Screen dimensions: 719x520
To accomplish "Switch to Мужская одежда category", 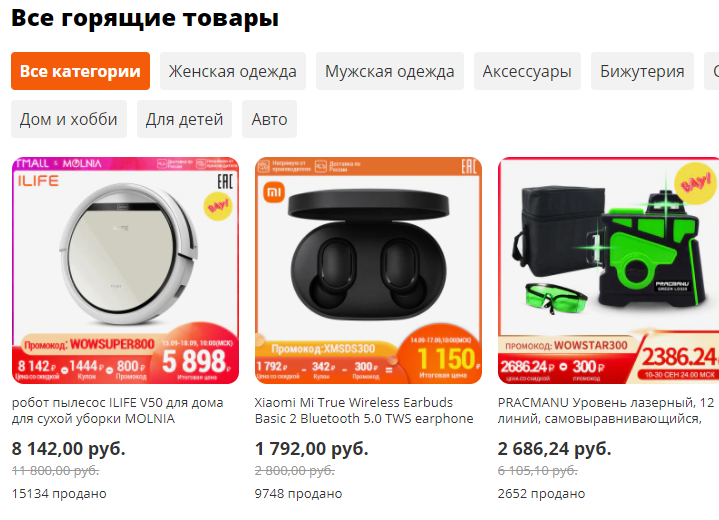I will pyautogui.click(x=389, y=71).
